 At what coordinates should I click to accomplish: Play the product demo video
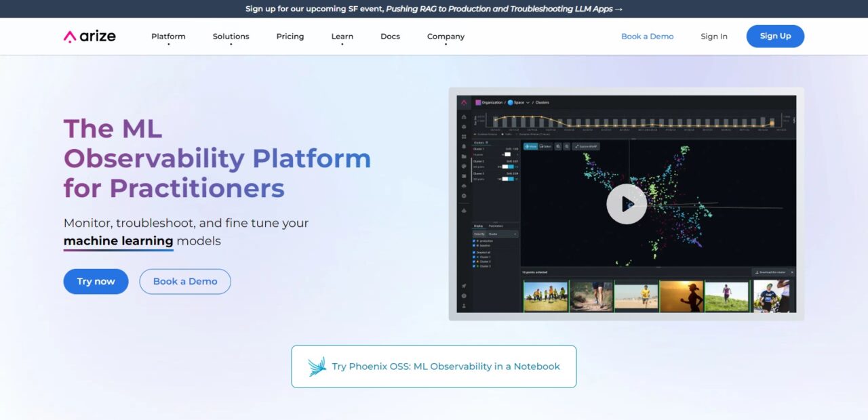[x=626, y=204]
